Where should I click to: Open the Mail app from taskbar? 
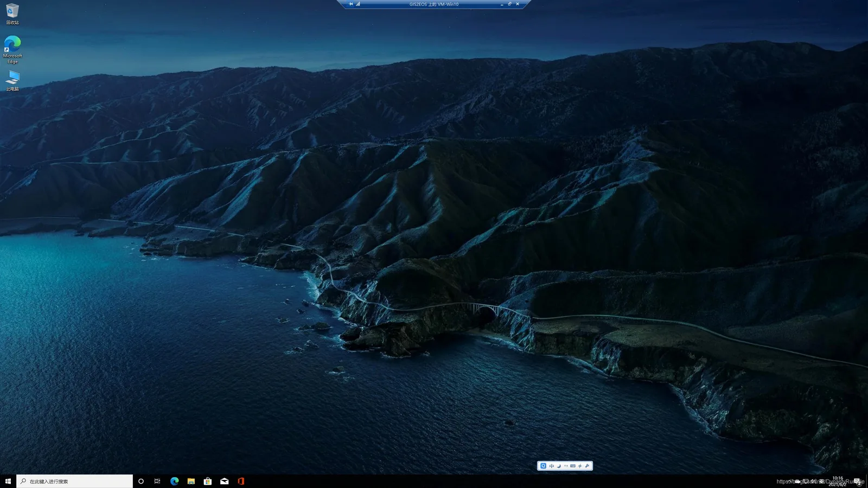tap(224, 481)
